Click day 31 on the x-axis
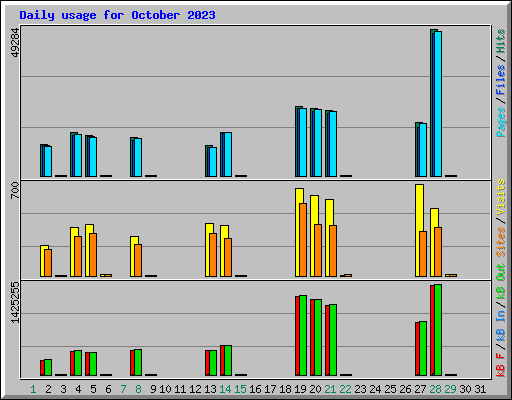 click(480, 389)
